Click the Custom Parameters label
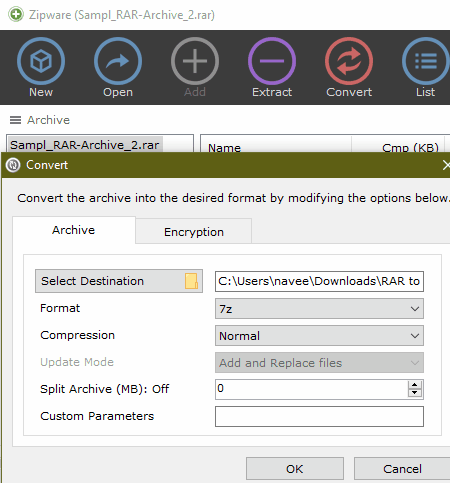Viewport: 450px width, 483px height. pos(97,416)
